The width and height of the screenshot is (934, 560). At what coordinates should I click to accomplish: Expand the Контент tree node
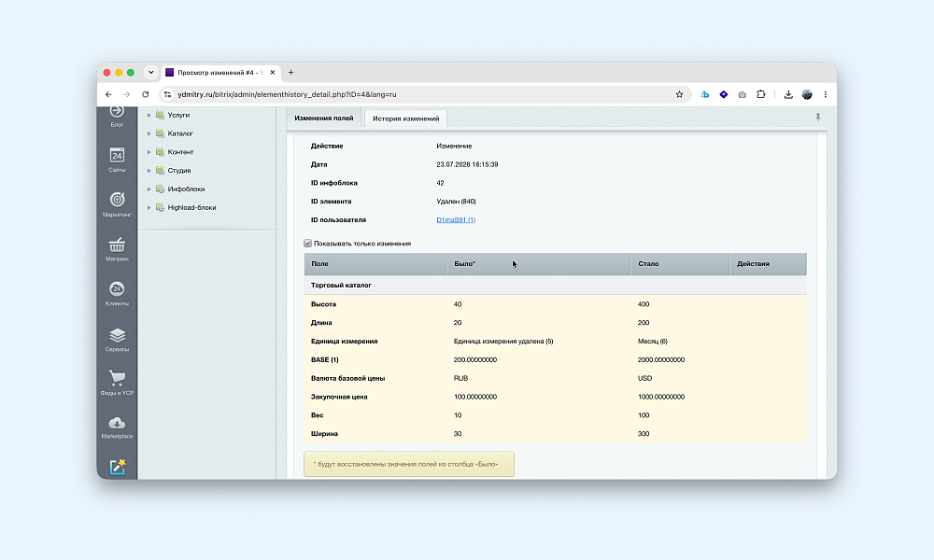tap(149, 152)
